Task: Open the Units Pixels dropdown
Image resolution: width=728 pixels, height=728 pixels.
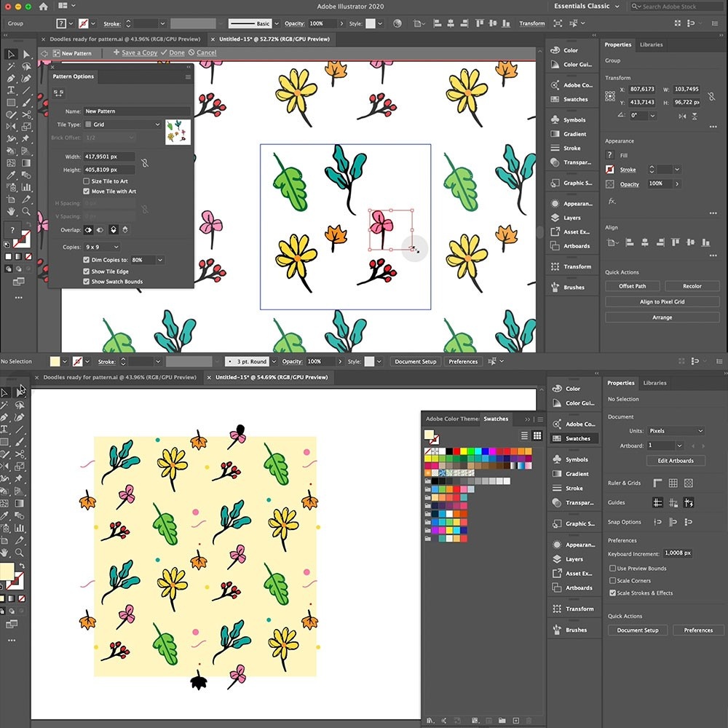Action: pyautogui.click(x=676, y=431)
